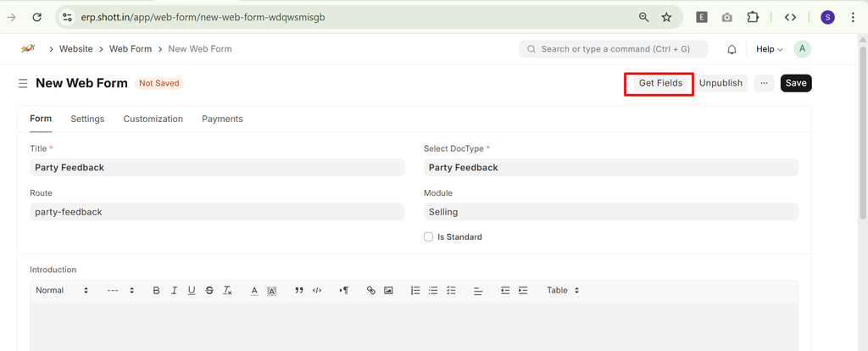Toggle italic text in the editor toolbar
The height and width of the screenshot is (351, 868).
tap(174, 290)
